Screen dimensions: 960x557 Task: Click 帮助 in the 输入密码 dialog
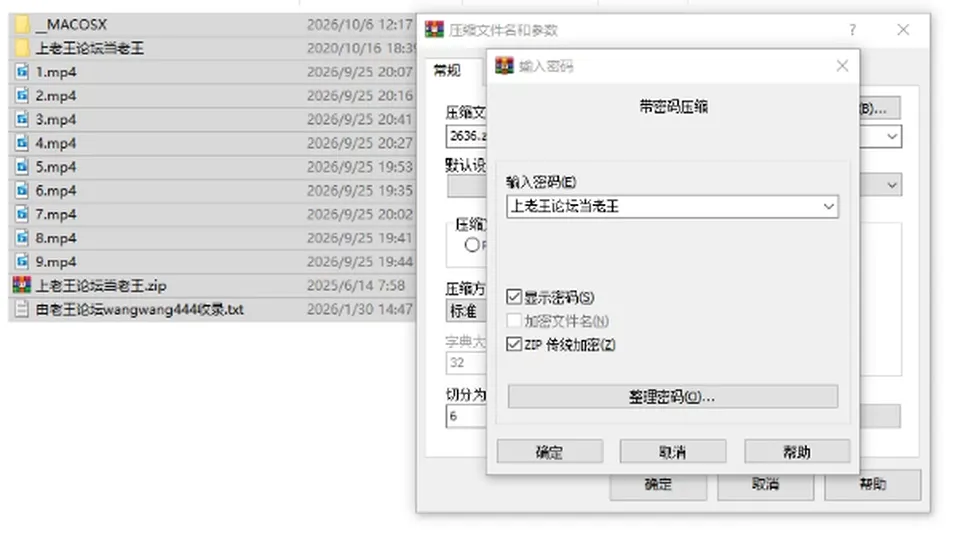(797, 452)
